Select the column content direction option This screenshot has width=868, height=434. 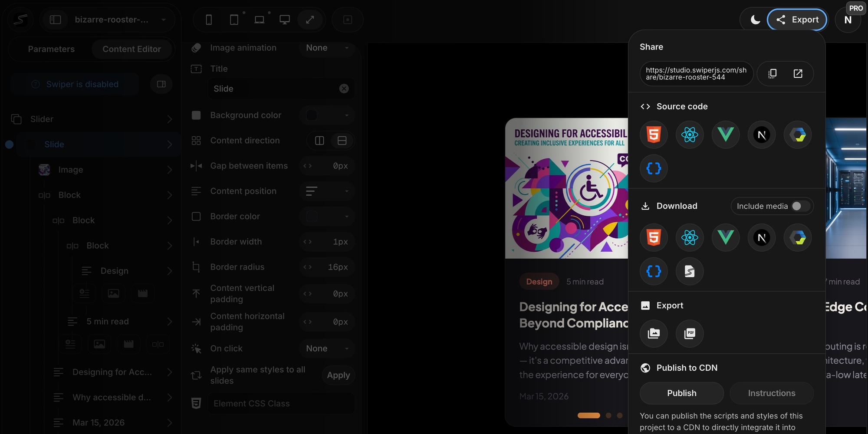342,141
